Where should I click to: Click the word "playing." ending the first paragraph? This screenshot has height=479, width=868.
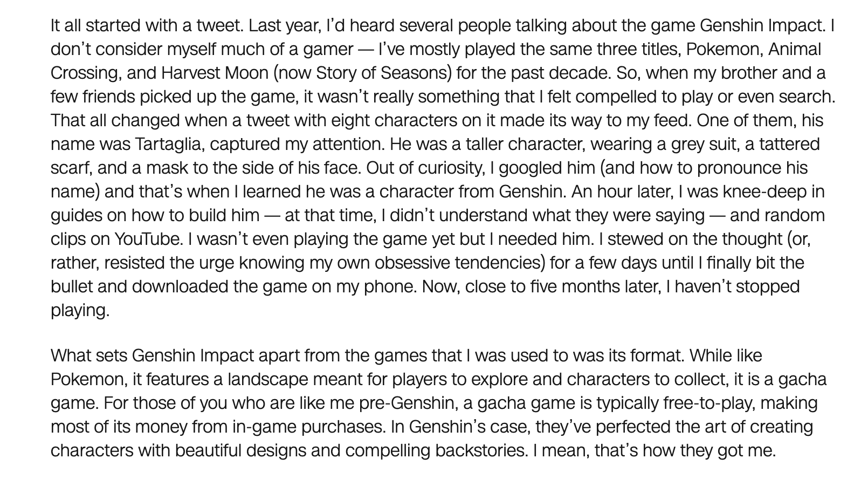[x=80, y=310]
